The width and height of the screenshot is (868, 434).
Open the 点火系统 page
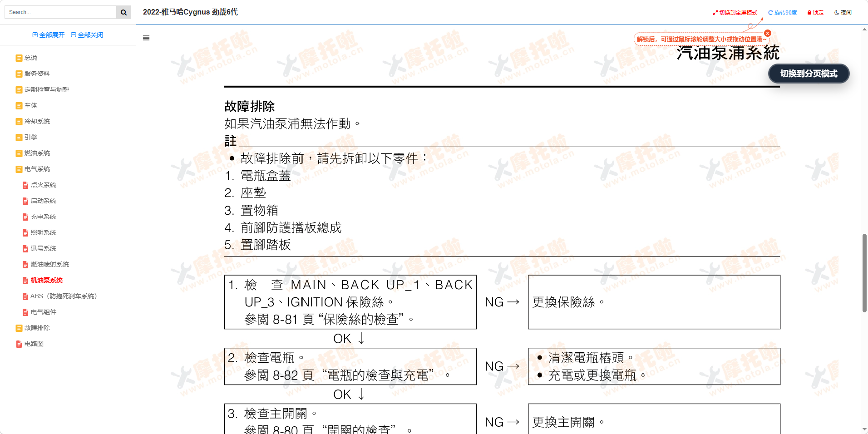point(44,185)
